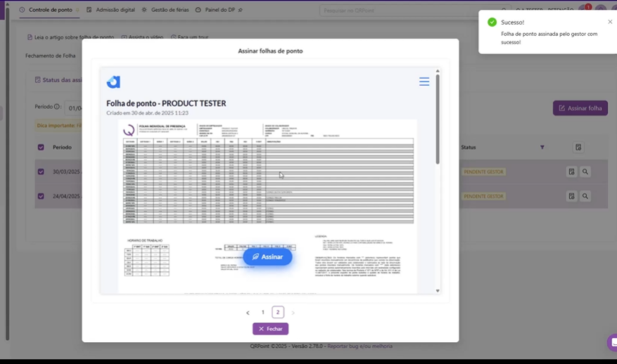Click the blue logo in document viewer
The height and width of the screenshot is (364, 617).
click(x=113, y=82)
